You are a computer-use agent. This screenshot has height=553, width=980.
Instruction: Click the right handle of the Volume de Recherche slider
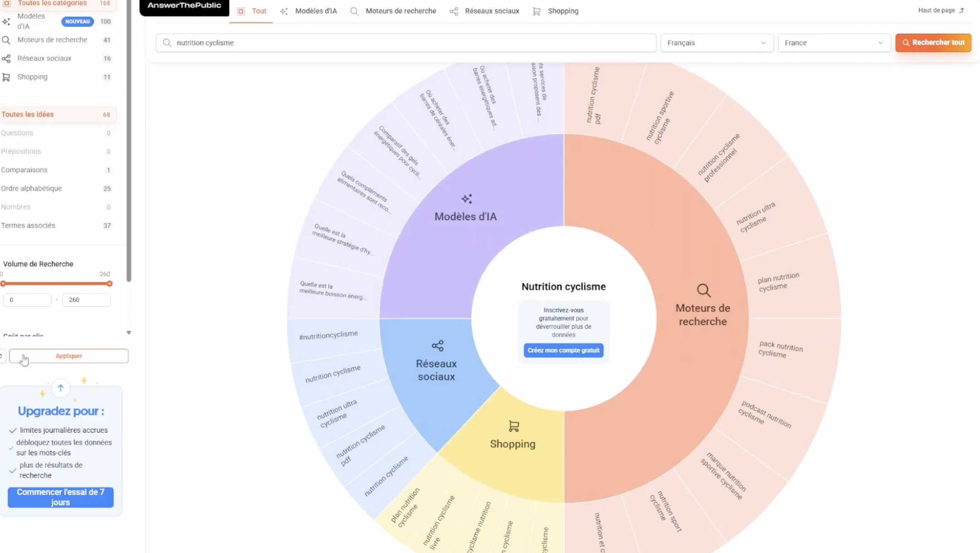click(x=109, y=284)
